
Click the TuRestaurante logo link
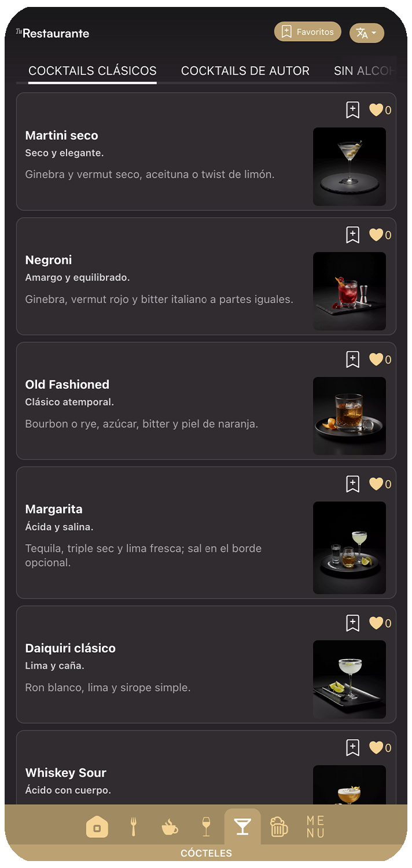click(53, 33)
